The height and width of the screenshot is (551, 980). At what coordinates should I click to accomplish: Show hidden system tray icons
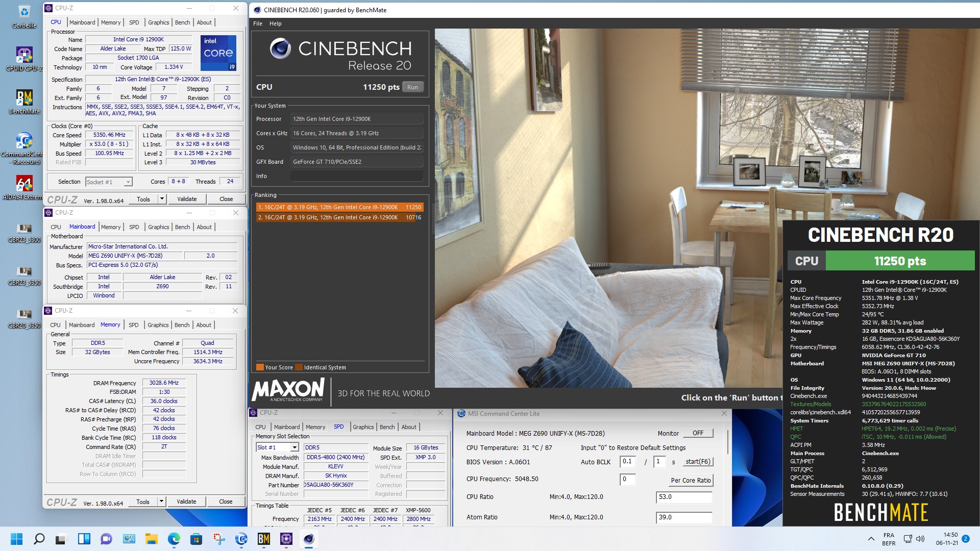871,539
